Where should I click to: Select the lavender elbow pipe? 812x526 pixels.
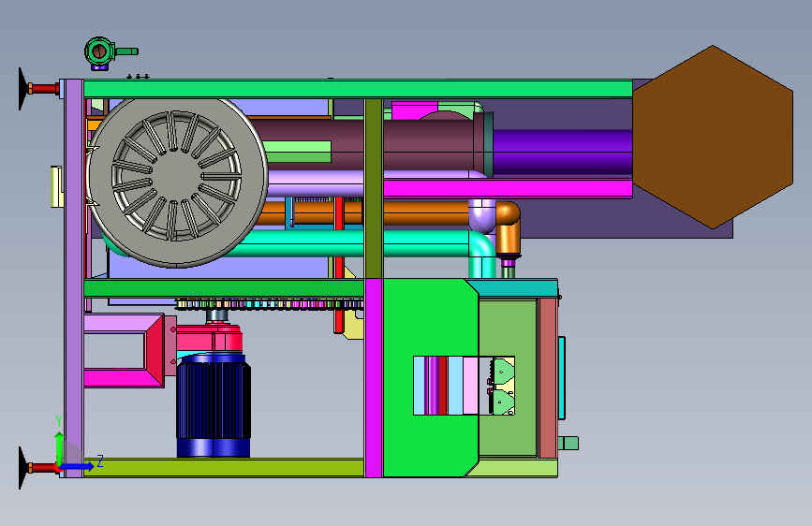coord(481,216)
